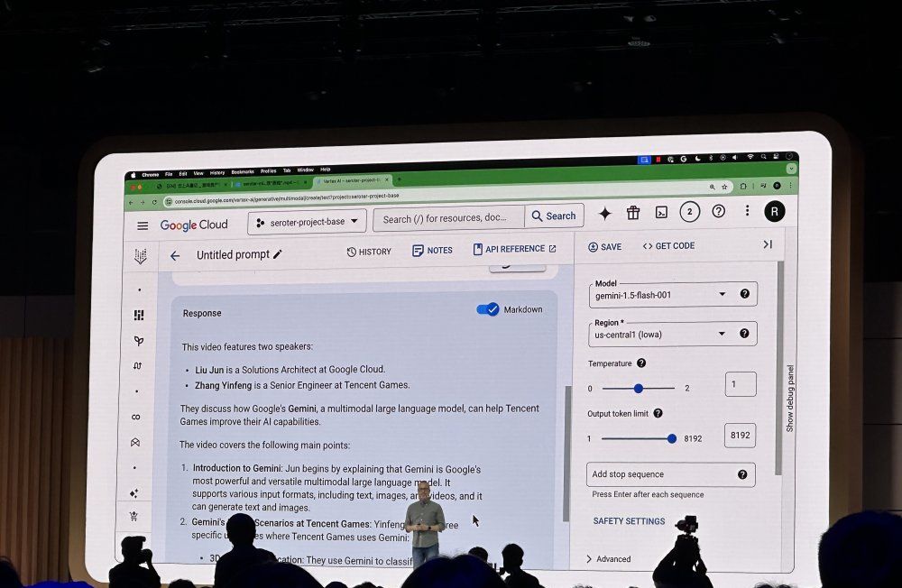Screen dimensions: 902x588
Task: Open the NOTES panel
Action: pos(432,251)
